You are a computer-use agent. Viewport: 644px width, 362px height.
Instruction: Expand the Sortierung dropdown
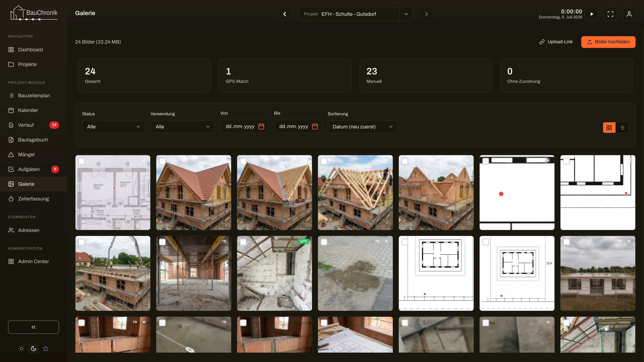point(362,127)
